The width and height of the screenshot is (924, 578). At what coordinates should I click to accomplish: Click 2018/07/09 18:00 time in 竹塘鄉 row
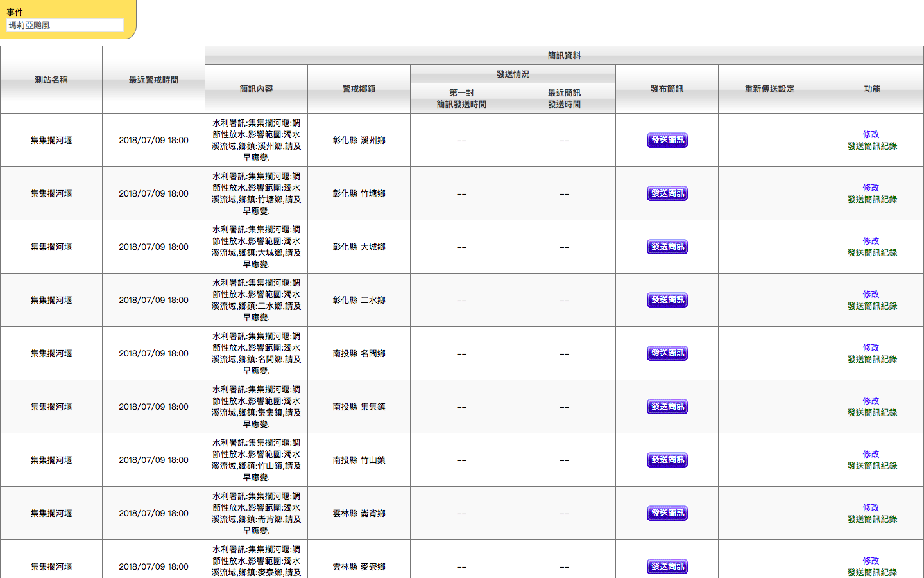tap(153, 193)
